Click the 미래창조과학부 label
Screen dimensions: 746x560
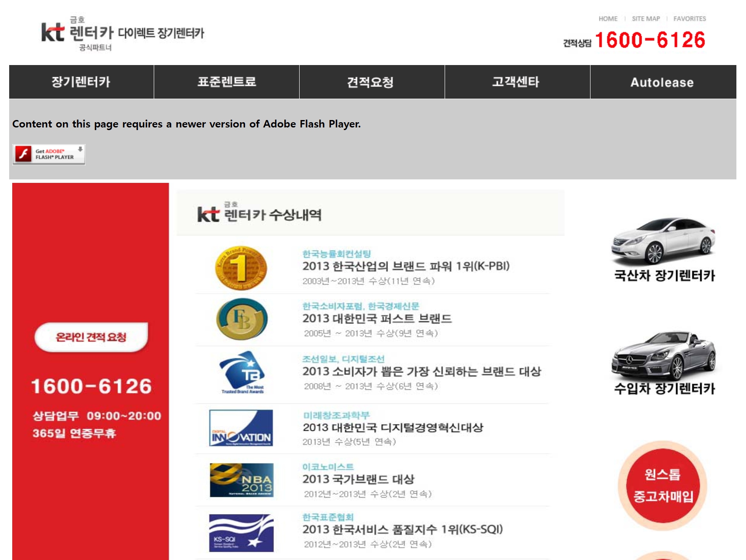coord(336,415)
